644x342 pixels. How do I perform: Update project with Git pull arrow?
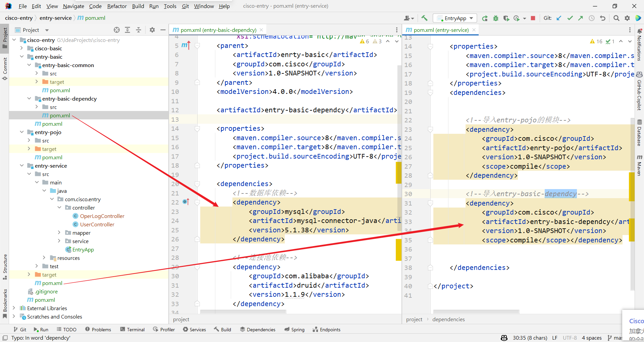coord(559,18)
